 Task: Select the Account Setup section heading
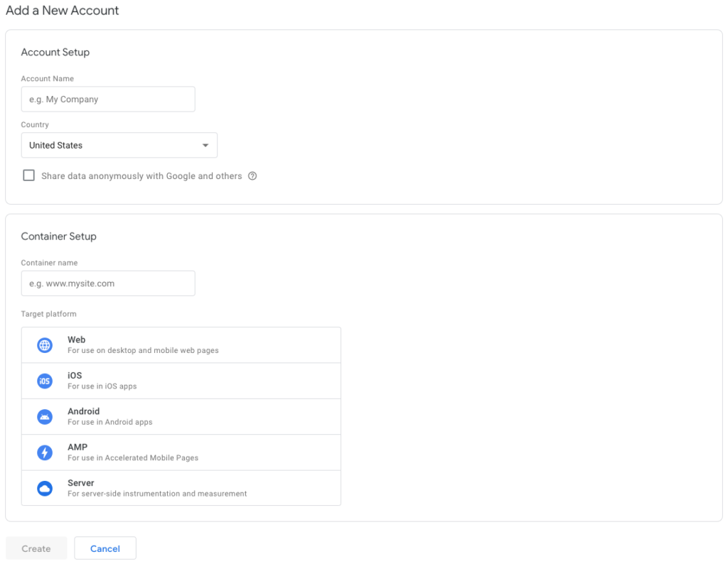[55, 52]
